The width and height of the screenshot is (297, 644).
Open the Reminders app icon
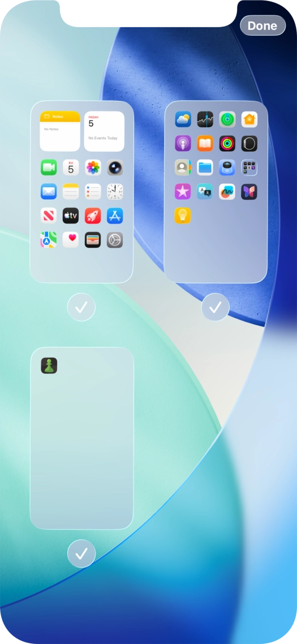(93, 191)
